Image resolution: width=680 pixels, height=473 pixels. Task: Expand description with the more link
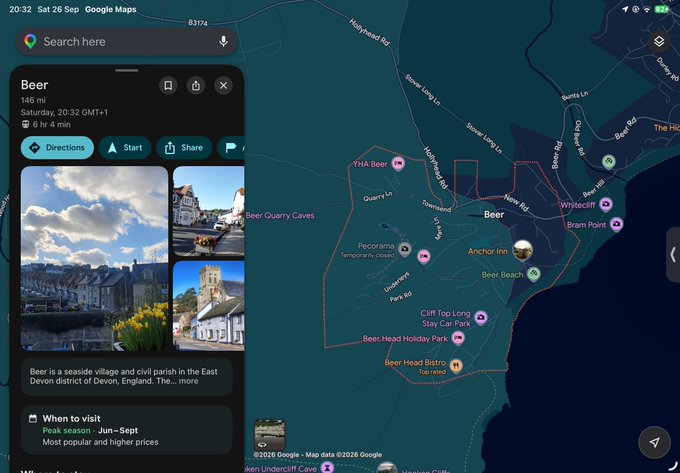pos(189,381)
